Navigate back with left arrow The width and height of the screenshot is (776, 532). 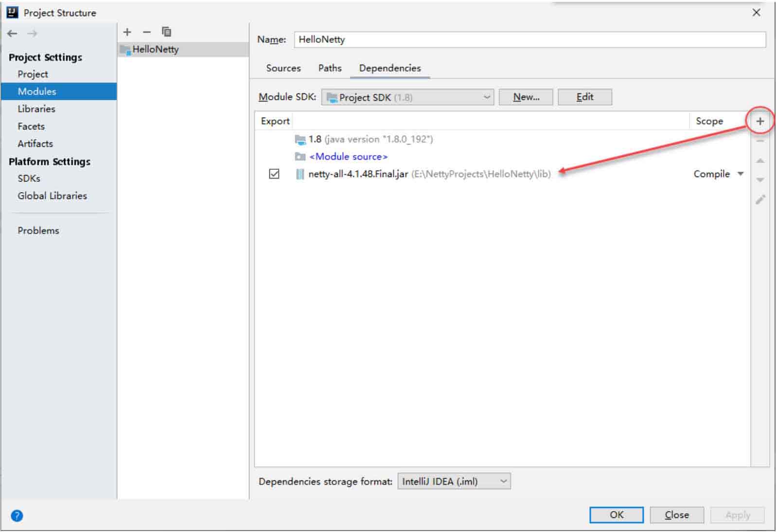[12, 34]
